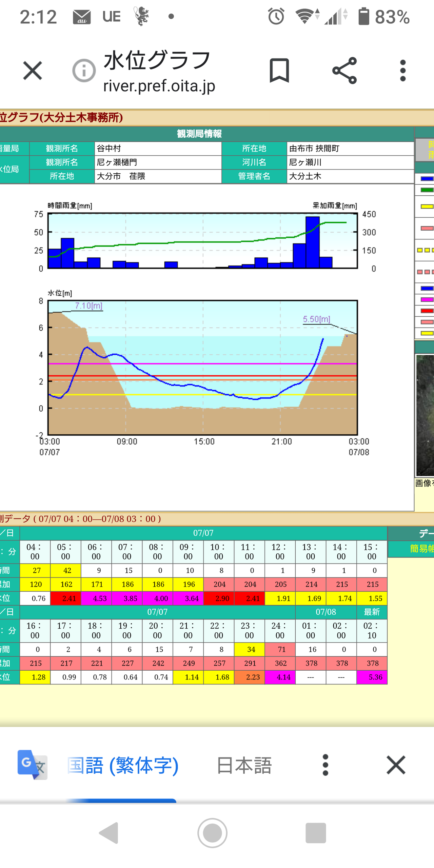Tap the 362 cumulative rainfall cell
This screenshot has width=434, height=868.
click(x=280, y=663)
